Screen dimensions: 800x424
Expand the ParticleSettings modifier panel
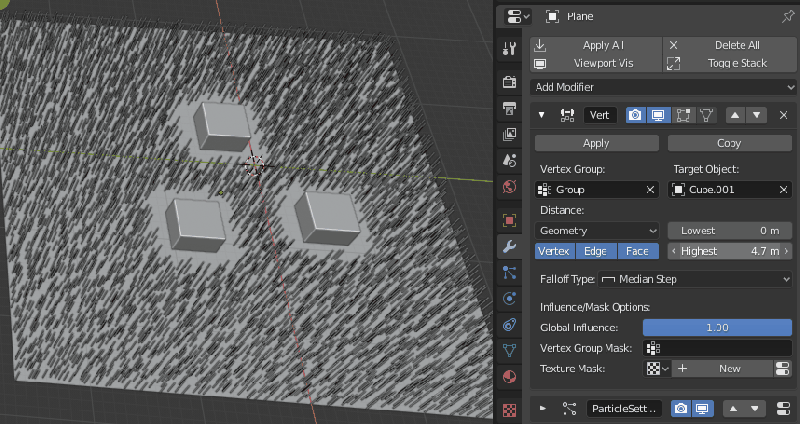click(x=543, y=409)
